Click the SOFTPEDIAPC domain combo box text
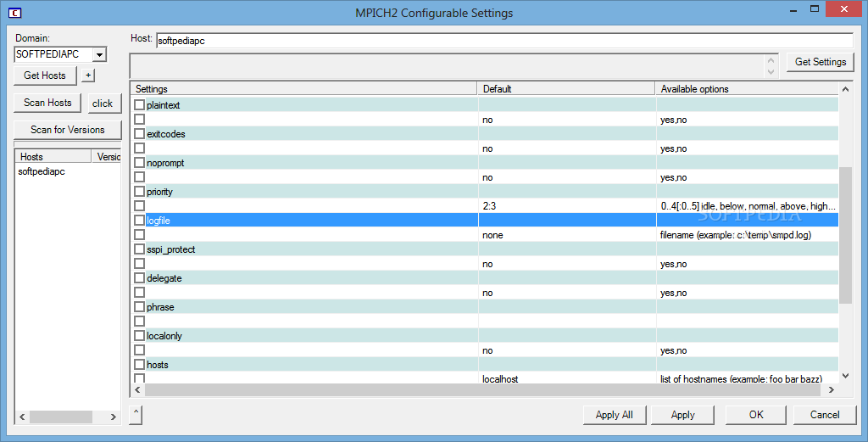 click(x=47, y=54)
